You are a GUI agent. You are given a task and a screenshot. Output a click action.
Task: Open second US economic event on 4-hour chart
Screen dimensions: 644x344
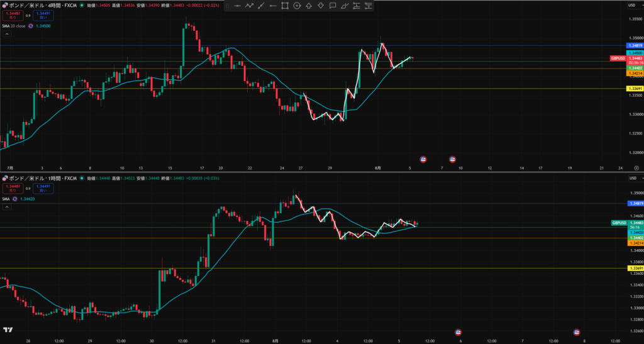coord(453,159)
